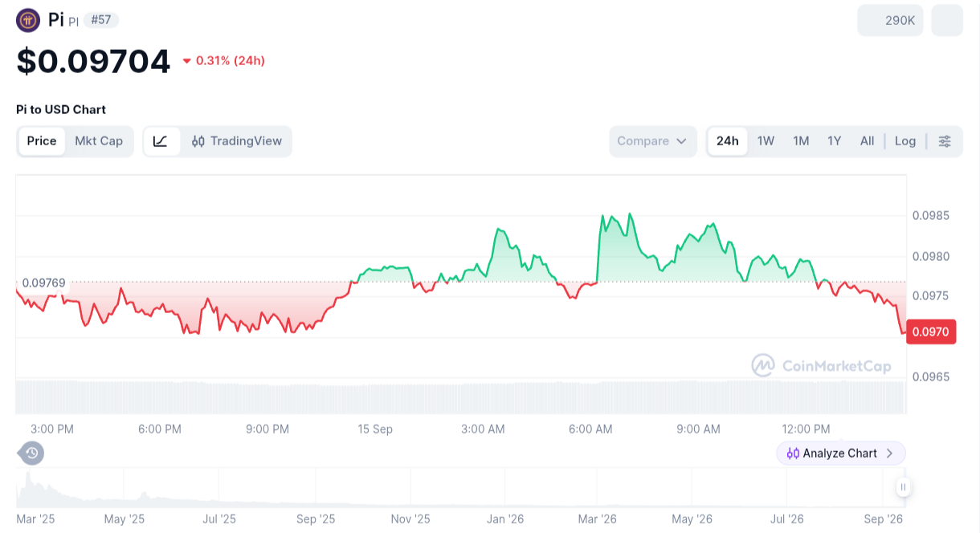Click the Pi coin logo
This screenshot has width=980, height=533.
click(28, 20)
